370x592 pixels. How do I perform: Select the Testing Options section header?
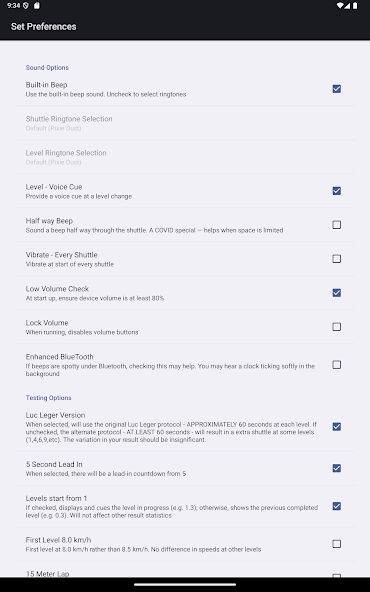pos(48,398)
